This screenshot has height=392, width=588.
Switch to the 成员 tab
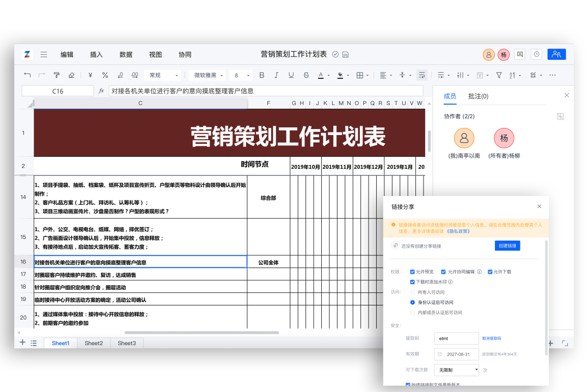450,96
